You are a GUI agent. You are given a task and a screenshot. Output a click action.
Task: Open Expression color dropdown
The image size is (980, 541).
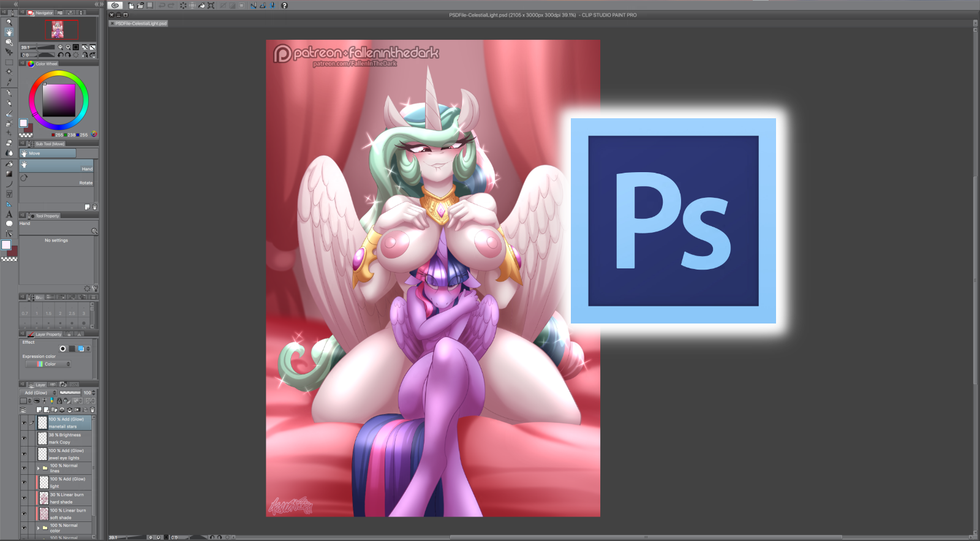(x=48, y=364)
